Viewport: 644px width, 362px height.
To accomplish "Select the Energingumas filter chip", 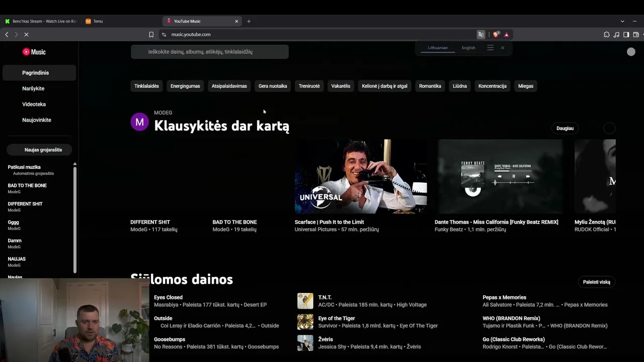I will coord(185,86).
